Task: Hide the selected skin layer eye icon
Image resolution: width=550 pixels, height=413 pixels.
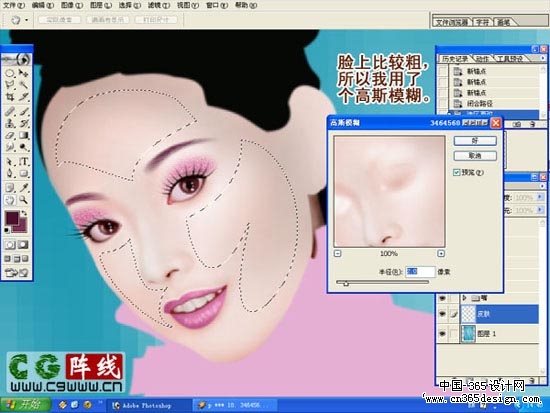Action: click(x=442, y=314)
